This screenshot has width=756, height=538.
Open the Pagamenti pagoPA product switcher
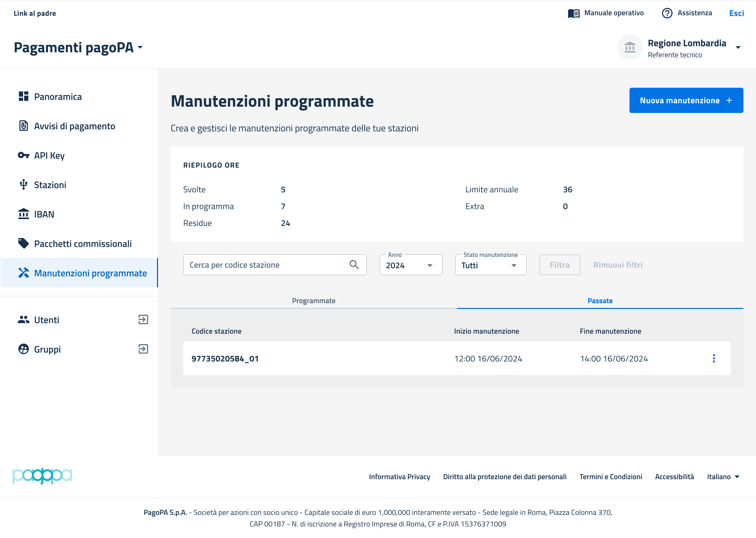tap(141, 47)
